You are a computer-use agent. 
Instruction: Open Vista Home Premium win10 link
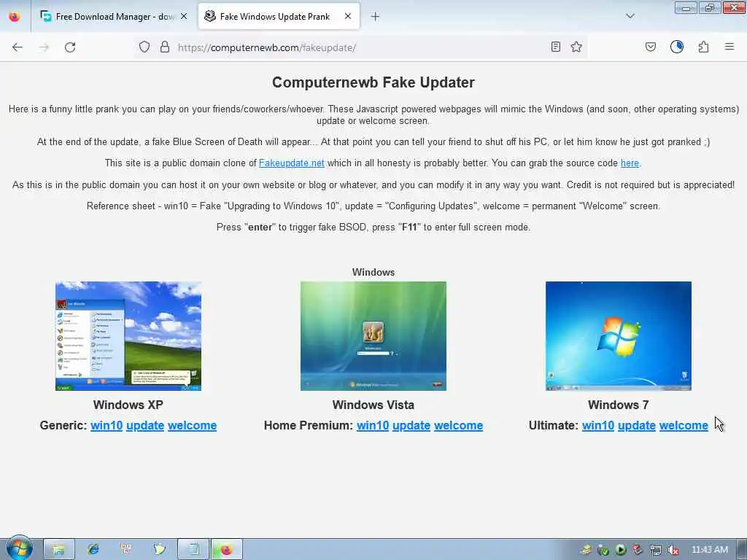373,425
